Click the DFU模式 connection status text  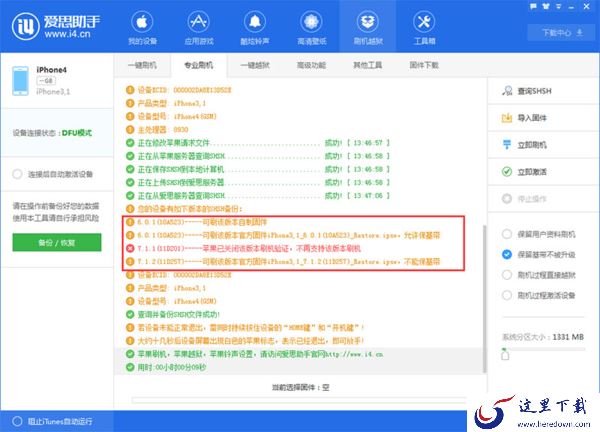click(77, 133)
